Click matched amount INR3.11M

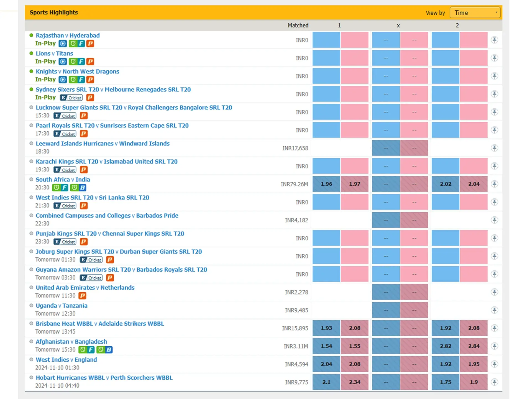tap(296, 346)
